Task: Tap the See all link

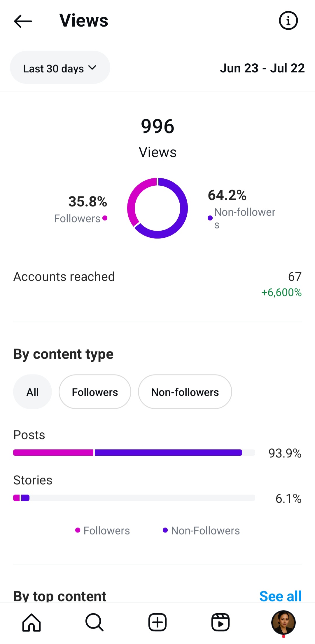Action: [x=280, y=596]
